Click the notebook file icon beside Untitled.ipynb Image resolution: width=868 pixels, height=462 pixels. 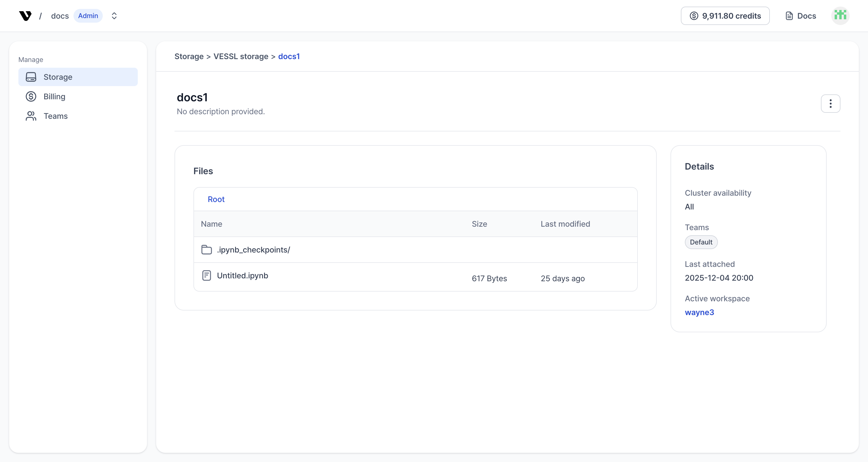[x=207, y=275]
